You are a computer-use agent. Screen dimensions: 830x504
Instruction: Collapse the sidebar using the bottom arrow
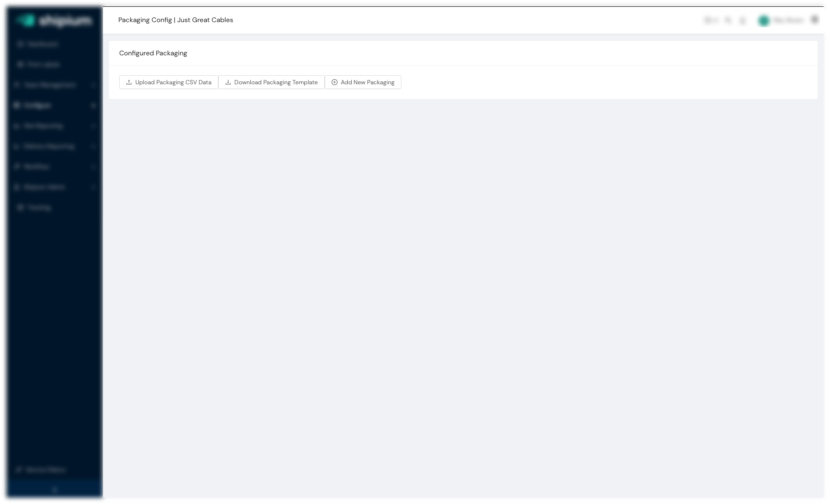click(x=54, y=490)
